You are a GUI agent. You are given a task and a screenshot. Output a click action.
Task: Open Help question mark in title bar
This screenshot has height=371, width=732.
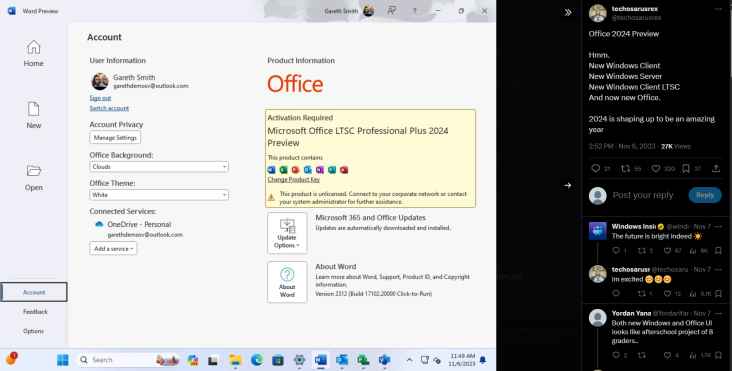[x=414, y=11]
